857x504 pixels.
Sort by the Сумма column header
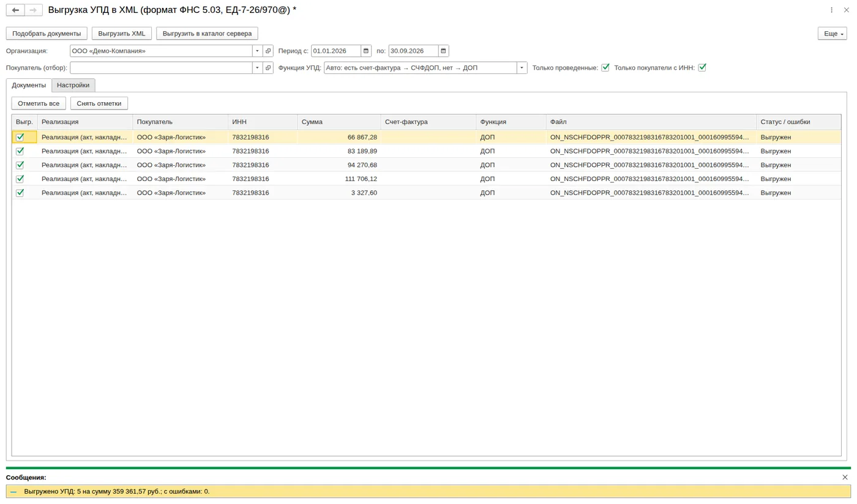coord(339,122)
